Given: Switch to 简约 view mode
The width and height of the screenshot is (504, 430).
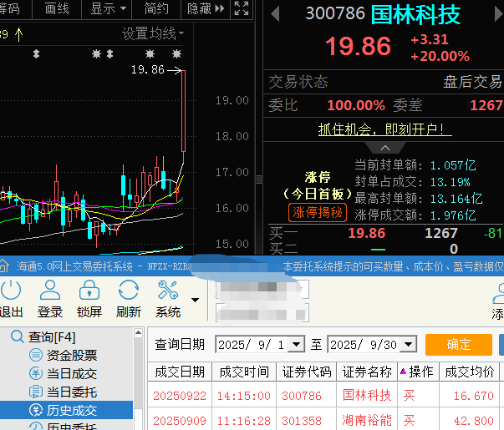Looking at the screenshot, I should (x=156, y=8).
